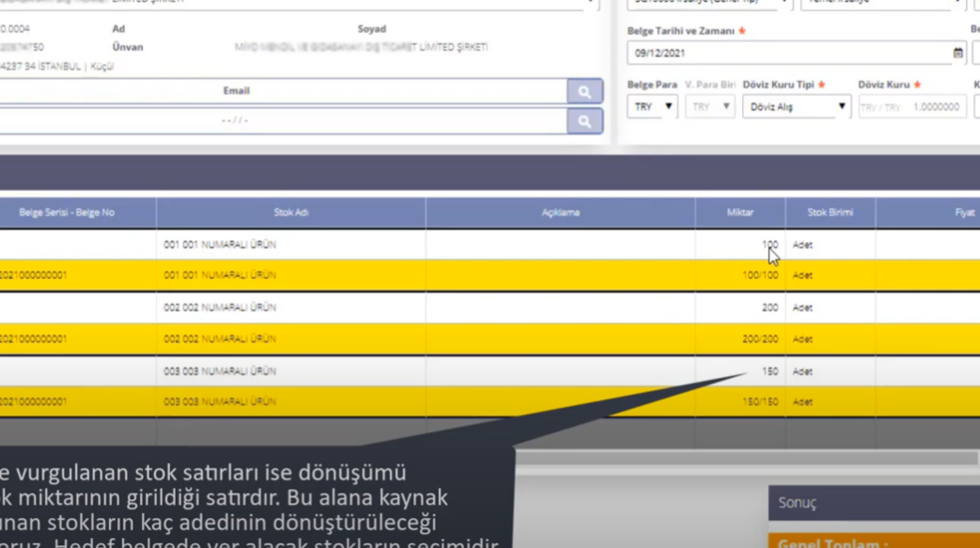Sort by the Stok Adı column header
The height and width of the screenshot is (548, 980).
click(x=291, y=212)
